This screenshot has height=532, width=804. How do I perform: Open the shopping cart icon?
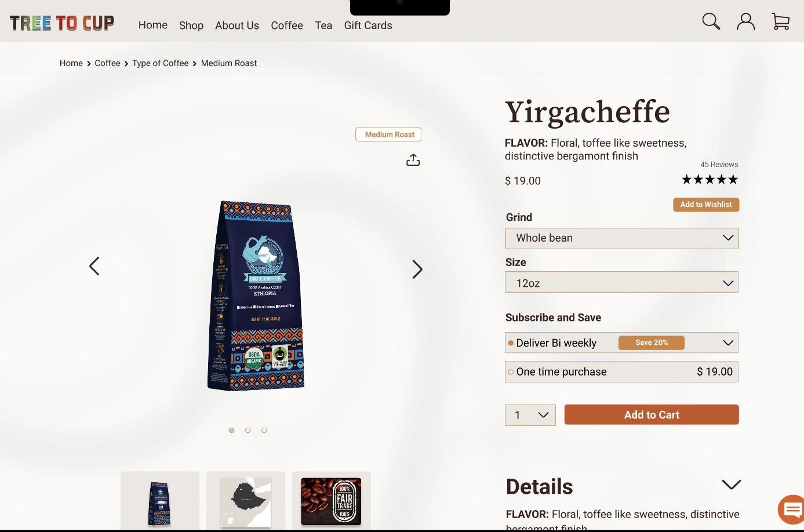pyautogui.click(x=781, y=21)
